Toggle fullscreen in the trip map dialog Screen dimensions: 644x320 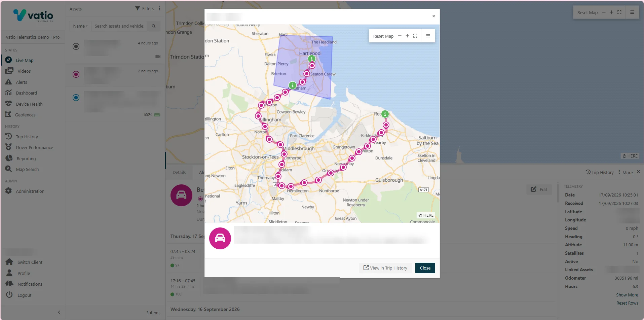click(415, 36)
